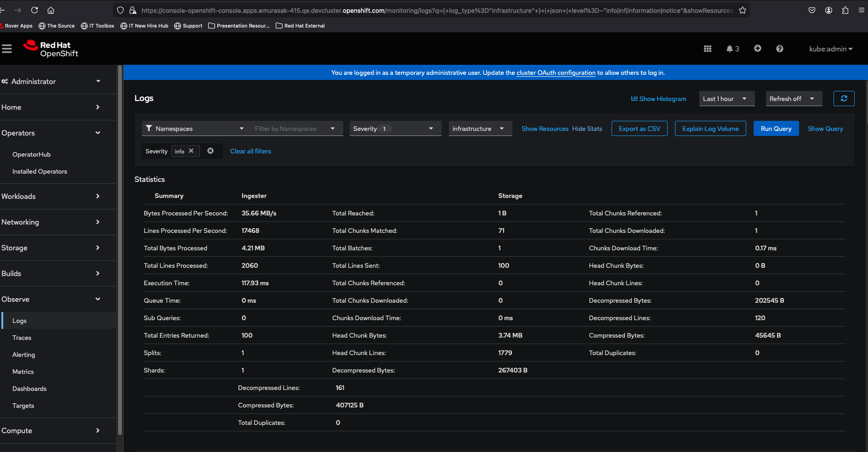Click the refresh logs icon button
868x452 pixels.
pos(844,99)
